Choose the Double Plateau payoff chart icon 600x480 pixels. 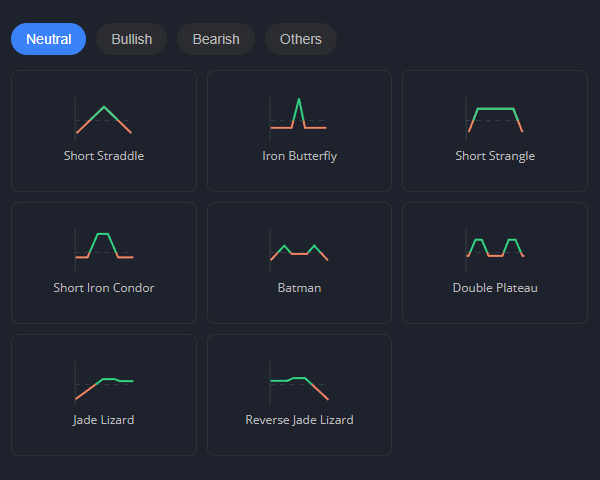point(495,249)
